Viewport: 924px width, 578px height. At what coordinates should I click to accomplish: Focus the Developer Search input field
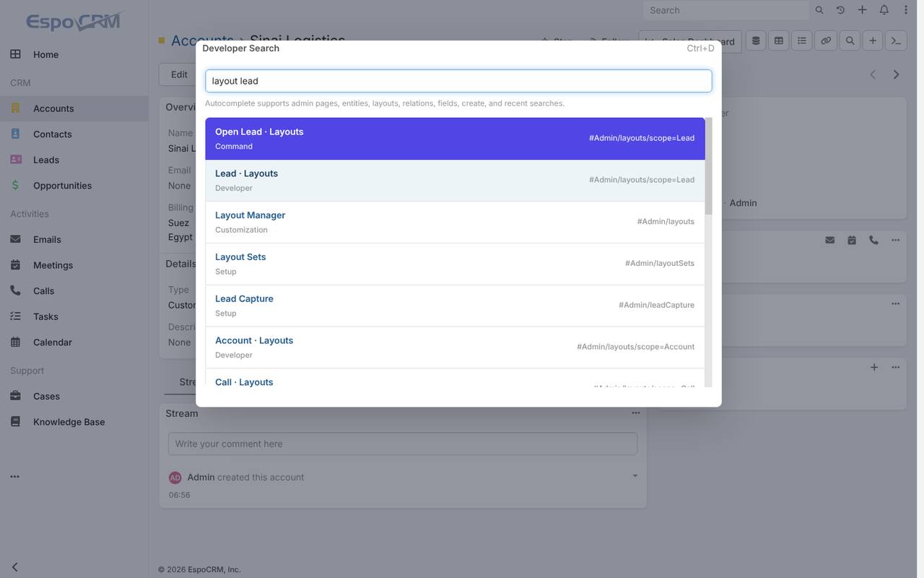[x=458, y=81]
